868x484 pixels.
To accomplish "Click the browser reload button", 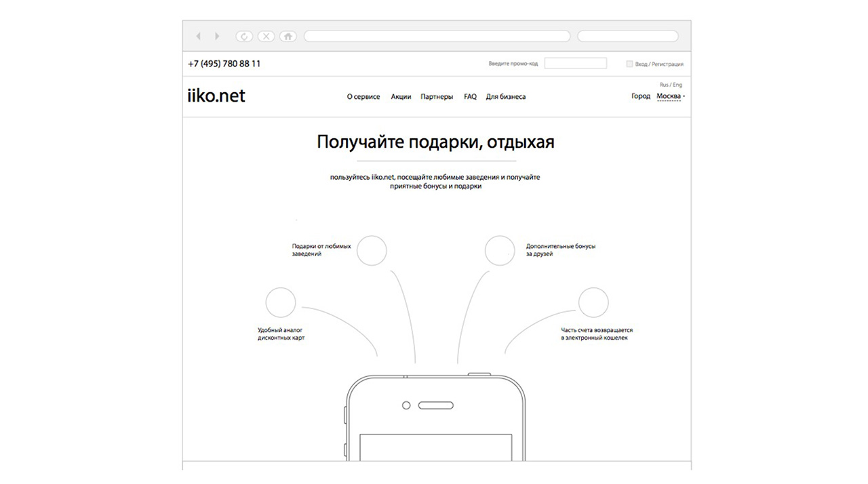I will click(x=244, y=36).
